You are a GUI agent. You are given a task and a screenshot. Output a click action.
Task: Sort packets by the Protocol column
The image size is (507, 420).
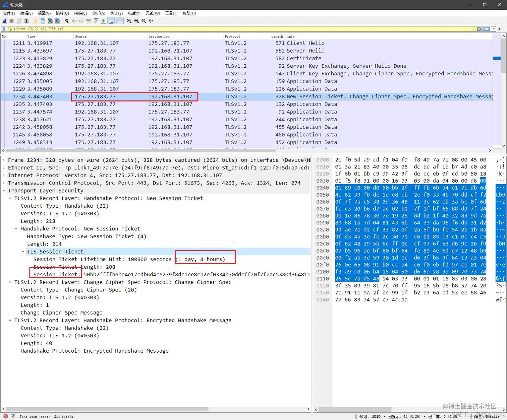(247, 36)
